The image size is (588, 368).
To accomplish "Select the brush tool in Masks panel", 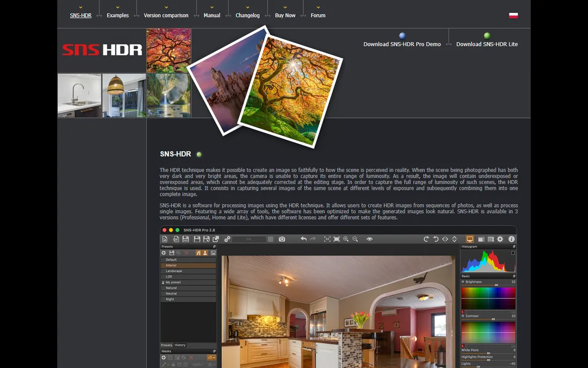I will [x=164, y=365].
